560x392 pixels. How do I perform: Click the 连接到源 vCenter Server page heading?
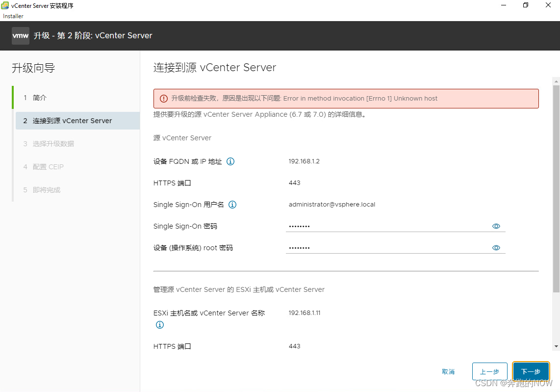215,68
